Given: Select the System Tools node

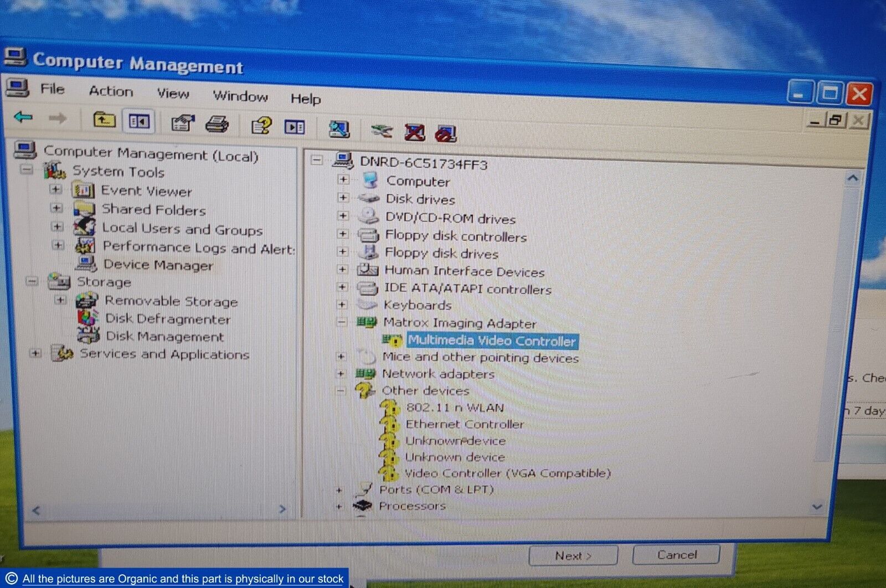Looking at the screenshot, I should tap(119, 172).
